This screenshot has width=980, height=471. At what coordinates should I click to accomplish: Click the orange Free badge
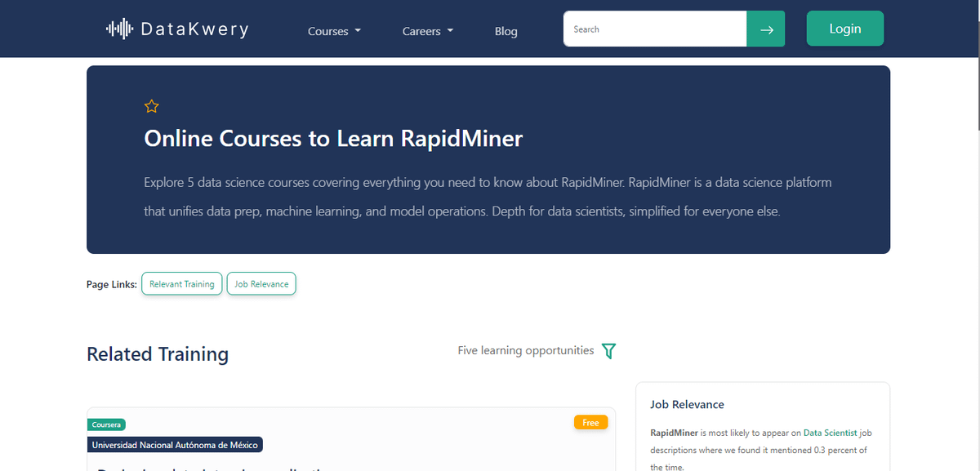click(x=590, y=423)
